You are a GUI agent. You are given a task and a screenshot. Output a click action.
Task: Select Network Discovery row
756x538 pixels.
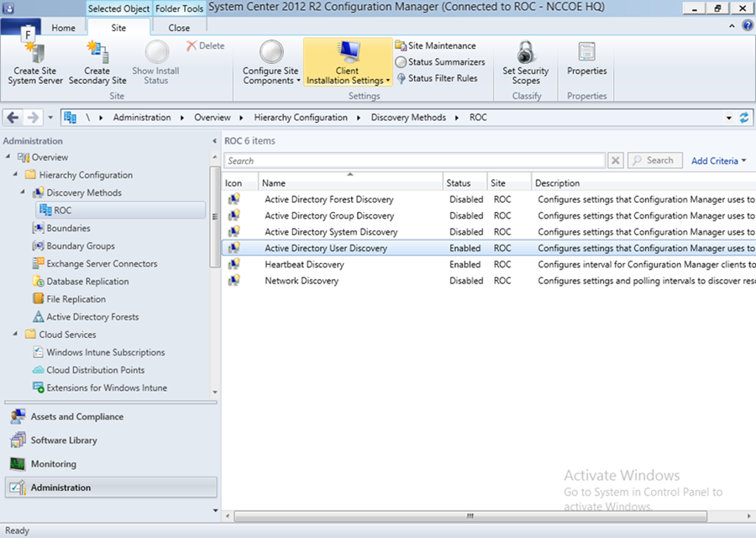pos(489,281)
